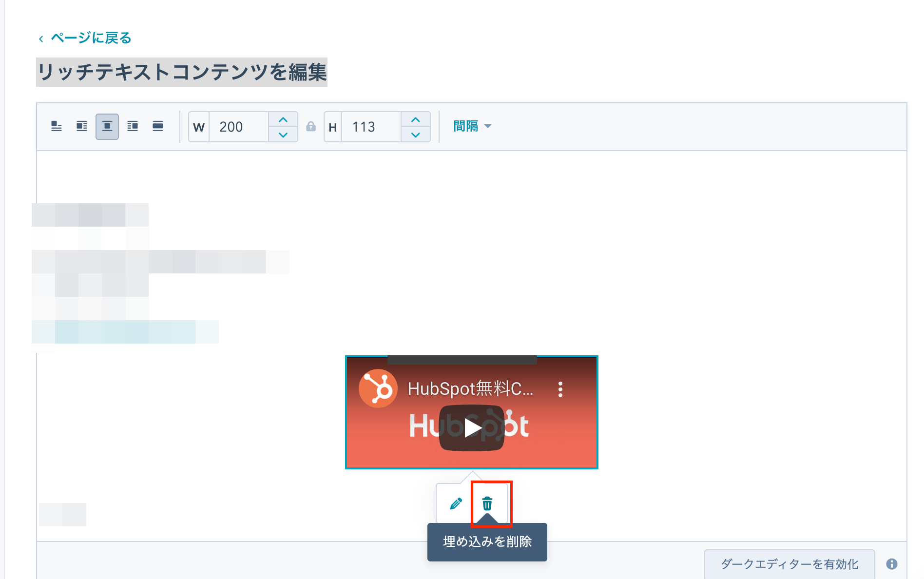Select the left-aligned inline alignment icon
This screenshot has height=579, width=924.
point(57,127)
